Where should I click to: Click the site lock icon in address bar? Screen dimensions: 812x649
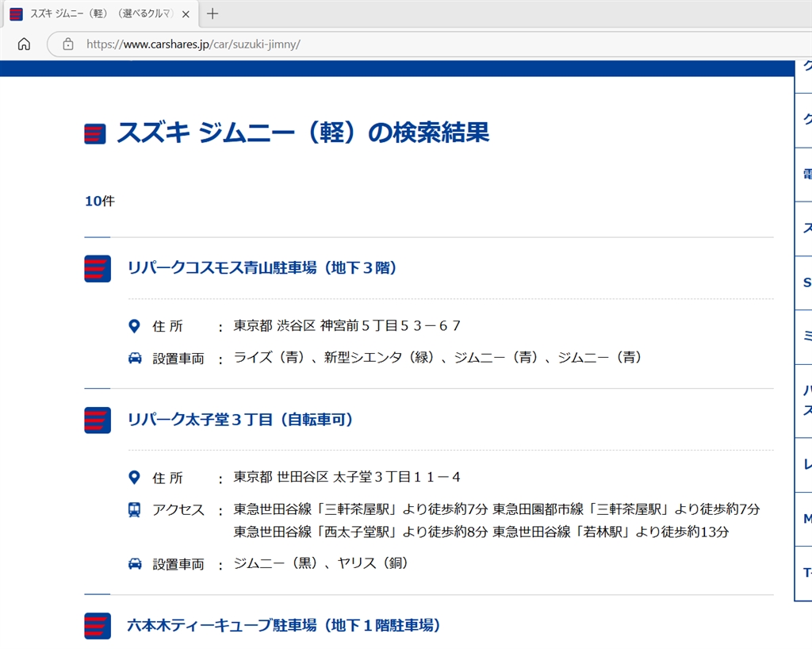68,44
